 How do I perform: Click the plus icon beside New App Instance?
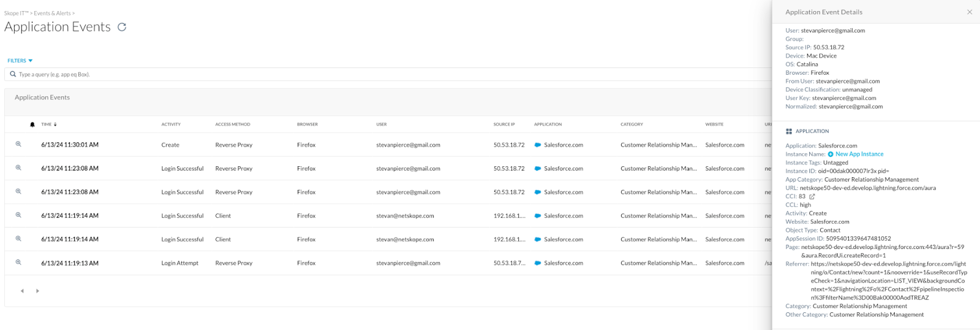click(x=831, y=155)
